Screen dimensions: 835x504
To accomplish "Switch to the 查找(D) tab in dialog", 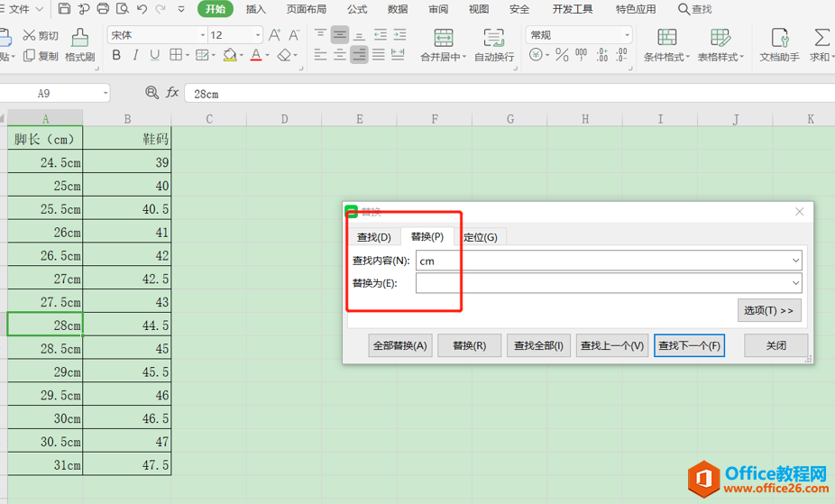I will pos(374,237).
